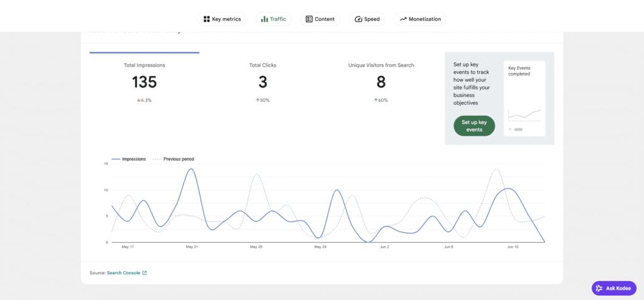Image resolution: width=644 pixels, height=300 pixels.
Task: Click the Key metrics grid icon
Action: pyautogui.click(x=206, y=19)
